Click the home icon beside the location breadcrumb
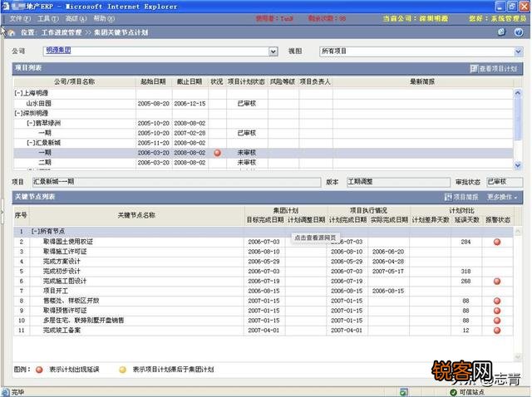532x397 pixels. (12, 32)
